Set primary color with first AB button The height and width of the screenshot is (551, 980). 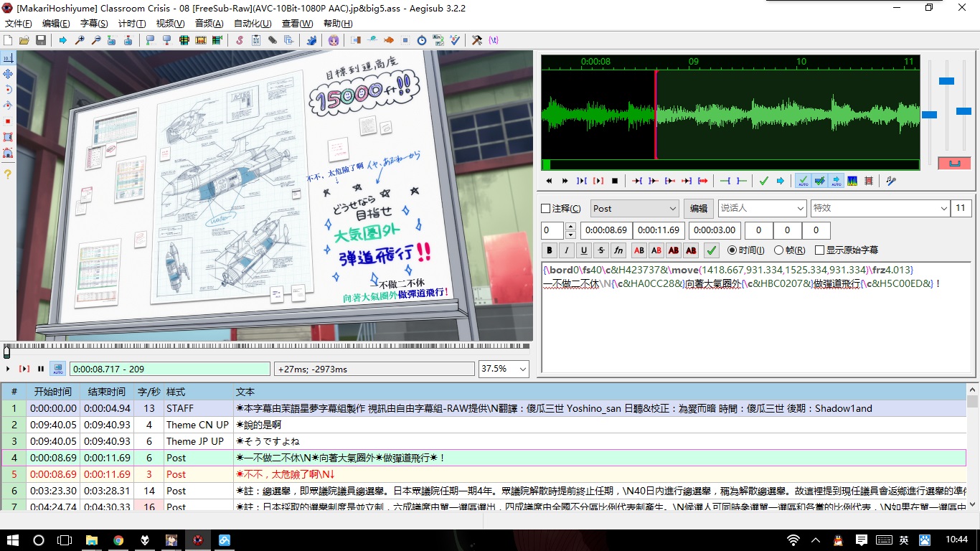[639, 250]
